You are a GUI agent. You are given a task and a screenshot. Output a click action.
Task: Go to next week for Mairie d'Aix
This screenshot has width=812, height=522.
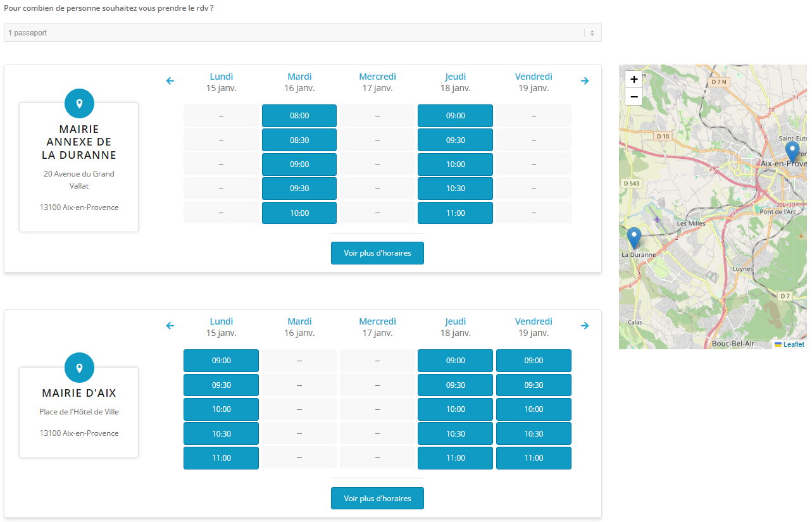[x=585, y=326]
